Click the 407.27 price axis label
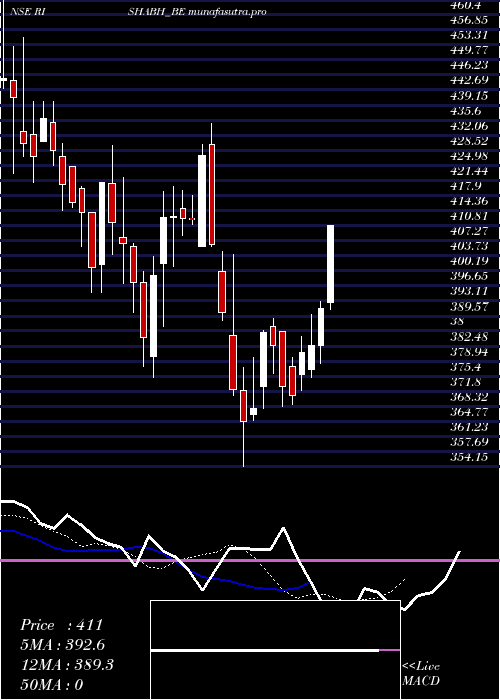The height and width of the screenshot is (700, 500). (x=469, y=232)
